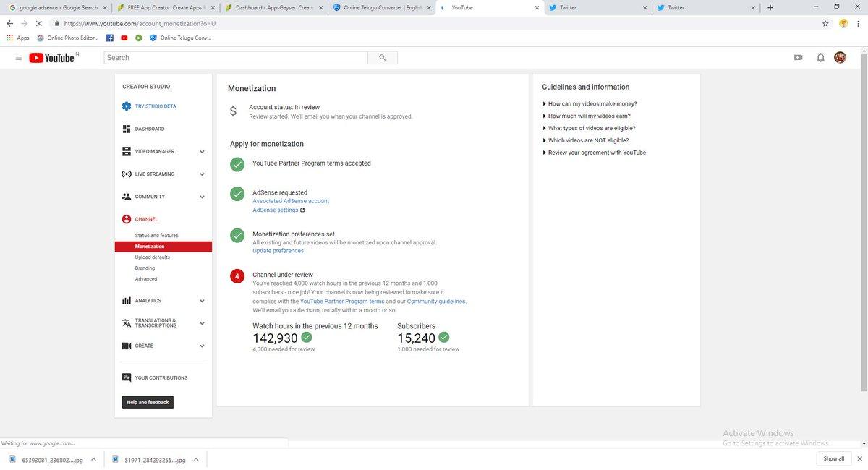The image size is (868, 470).
Task: Open download options for 65393081 jpg file
Action: (x=93, y=458)
